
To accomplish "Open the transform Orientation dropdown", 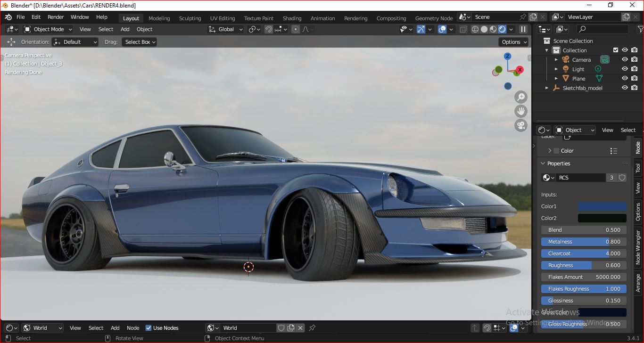I will pos(74,42).
